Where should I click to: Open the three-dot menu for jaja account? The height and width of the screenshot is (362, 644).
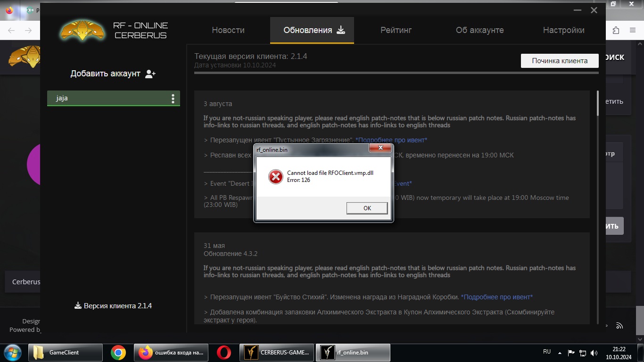pos(173,99)
